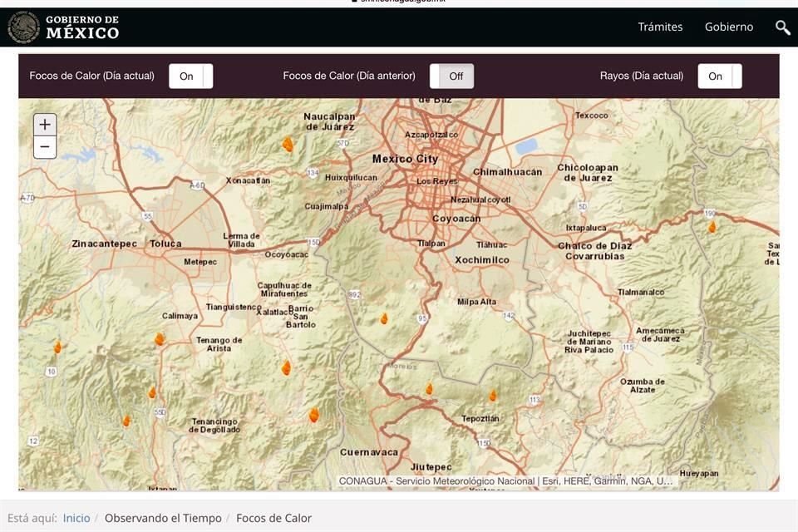Image resolution: width=798 pixels, height=532 pixels.
Task: Click the Mexico City label on map
Action: [405, 159]
